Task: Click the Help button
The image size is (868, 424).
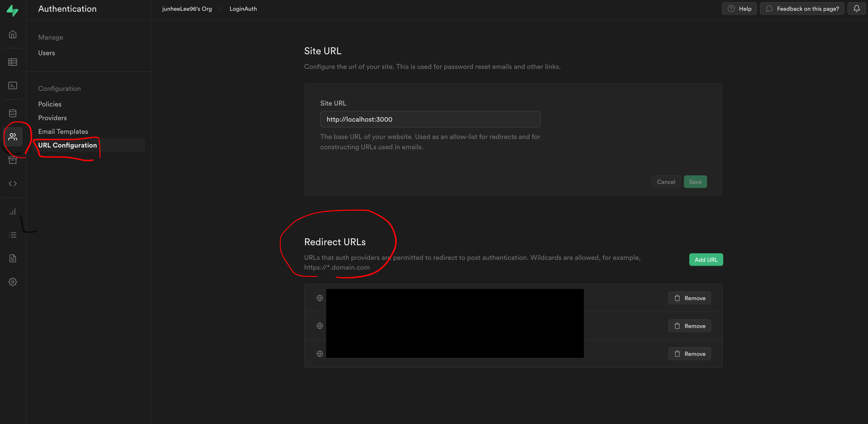Action: (x=739, y=9)
